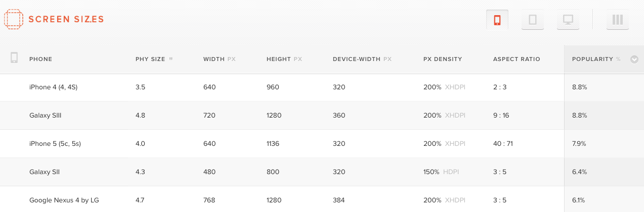Image resolution: width=644 pixels, height=212 pixels.
Task: Expand the Popularity sort arrow
Action: pos(634,60)
